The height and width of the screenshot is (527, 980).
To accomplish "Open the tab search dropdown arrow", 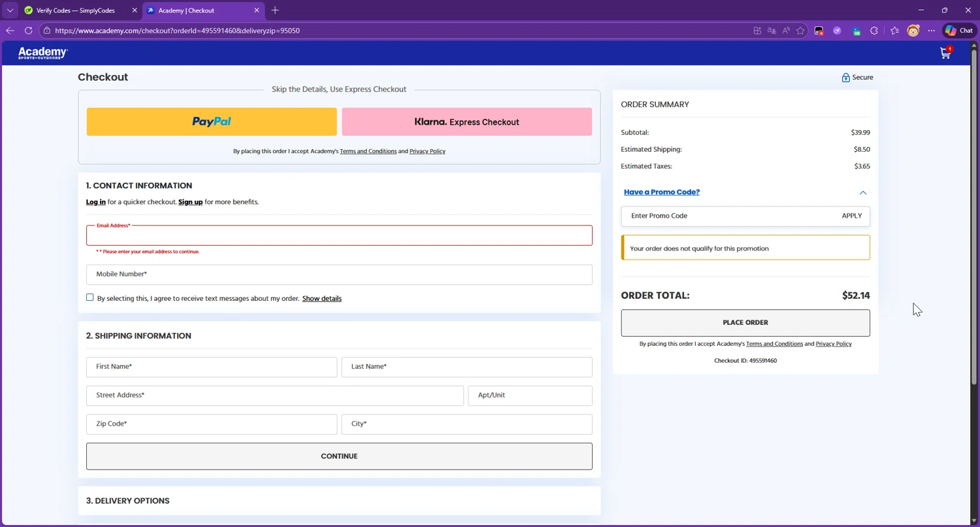I will coord(10,10).
